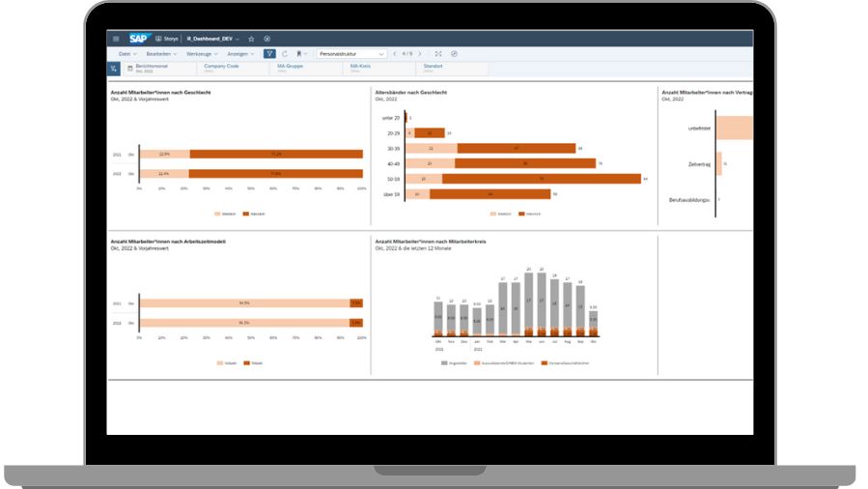Click the add filter icon
This screenshot has height=489, width=868.
pyautogui.click(x=114, y=69)
